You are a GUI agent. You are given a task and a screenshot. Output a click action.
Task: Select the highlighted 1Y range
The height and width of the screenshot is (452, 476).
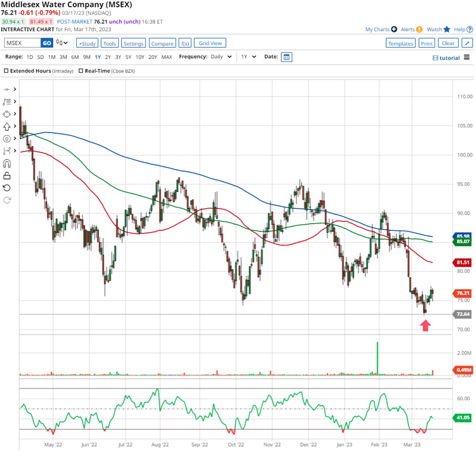[x=98, y=57]
